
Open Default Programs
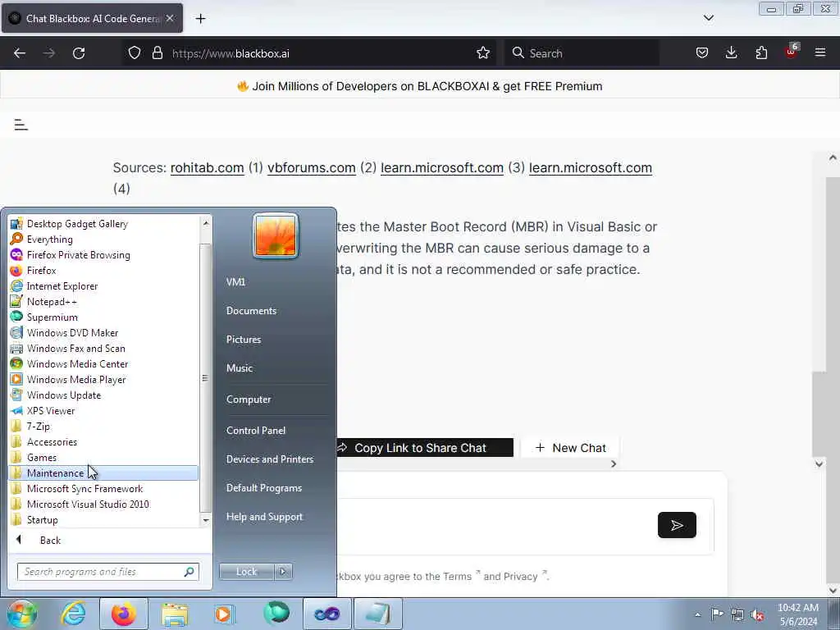(264, 488)
